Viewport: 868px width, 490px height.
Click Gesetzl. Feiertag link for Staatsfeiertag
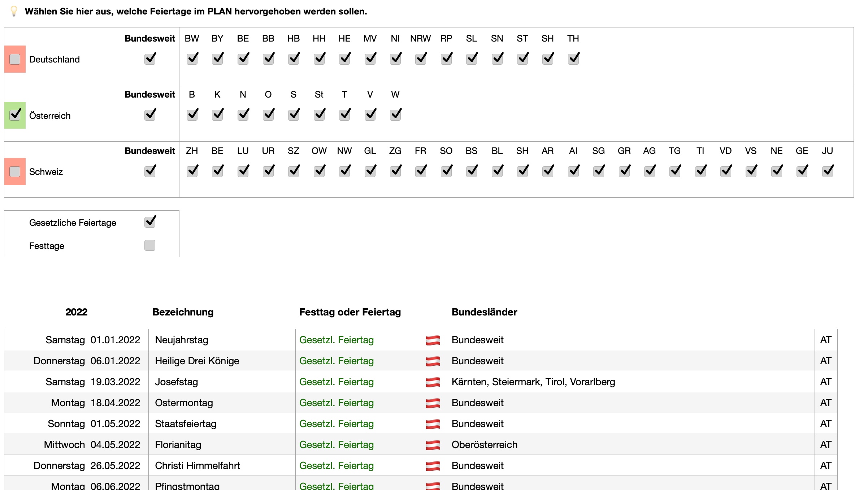pyautogui.click(x=336, y=424)
